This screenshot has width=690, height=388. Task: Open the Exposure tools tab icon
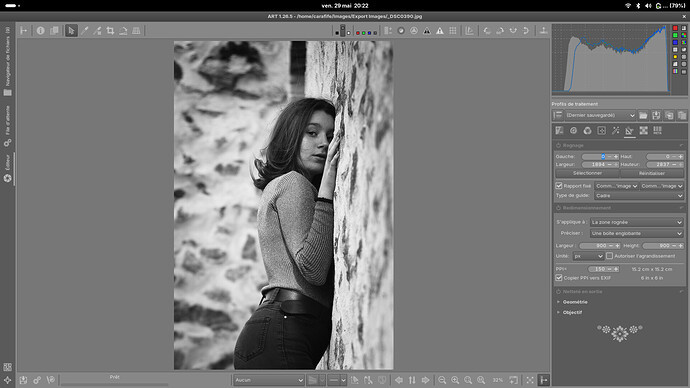point(559,130)
